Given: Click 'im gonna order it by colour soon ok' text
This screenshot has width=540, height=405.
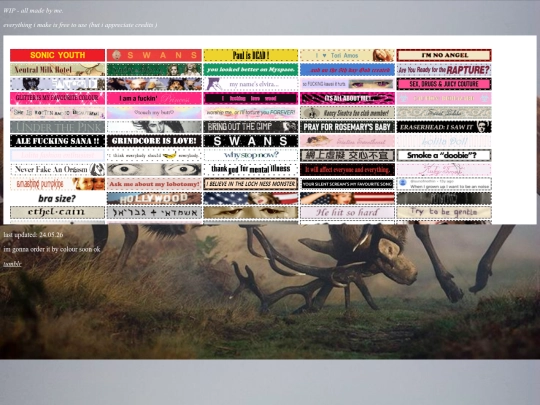Looking at the screenshot, I should [52, 249].
